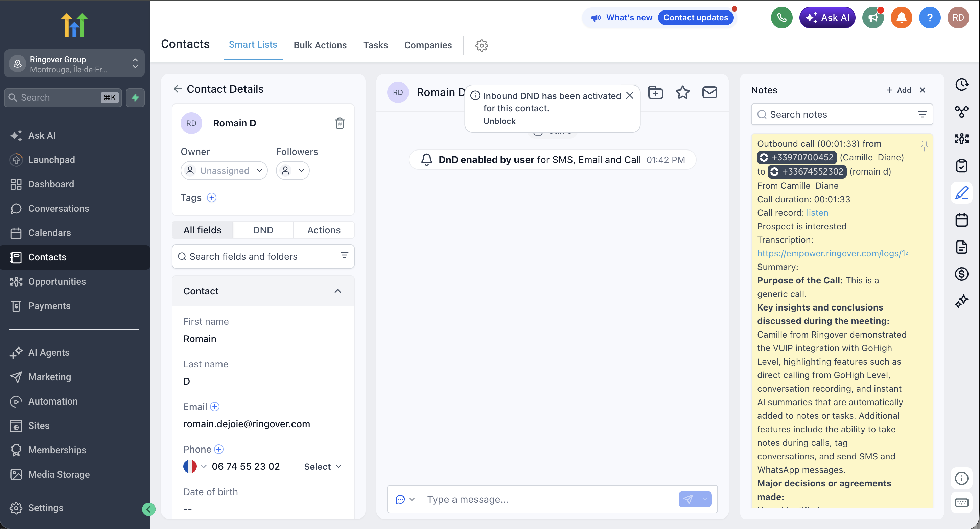Image resolution: width=980 pixels, height=529 pixels.
Task: Open the call record listen link
Action: 817,213
